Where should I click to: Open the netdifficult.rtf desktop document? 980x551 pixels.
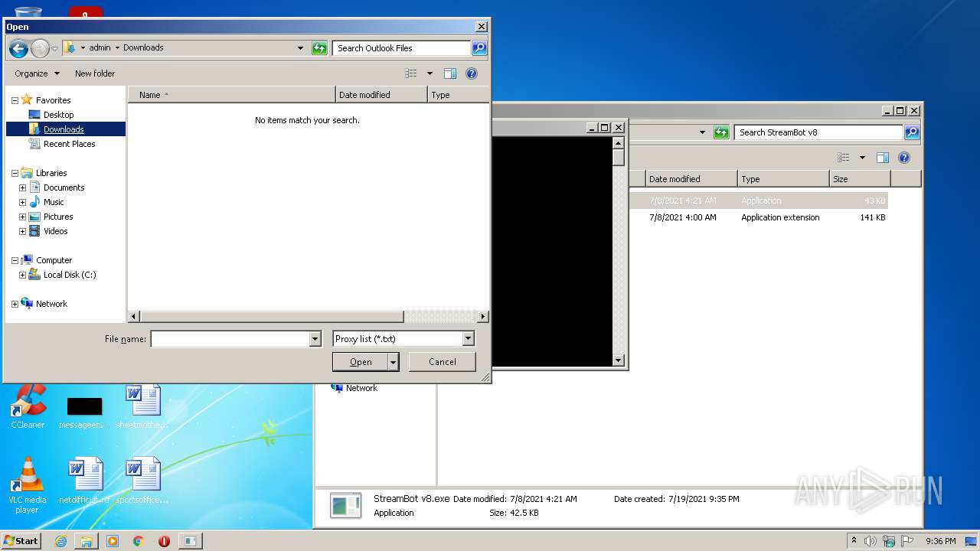(x=84, y=481)
